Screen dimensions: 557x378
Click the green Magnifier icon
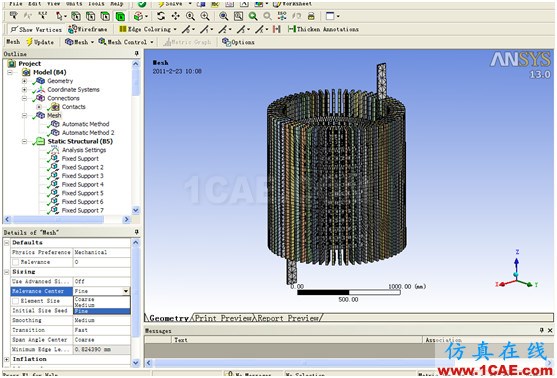pos(253,16)
